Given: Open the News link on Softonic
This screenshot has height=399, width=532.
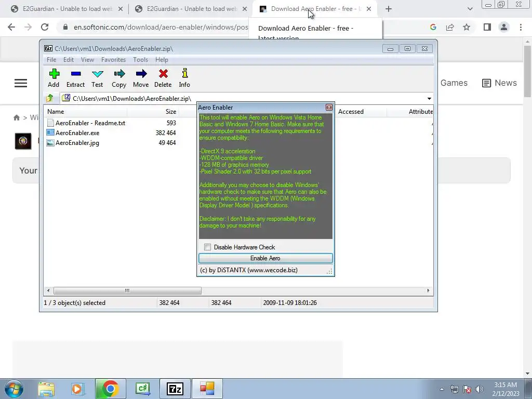Looking at the screenshot, I should click(499, 83).
